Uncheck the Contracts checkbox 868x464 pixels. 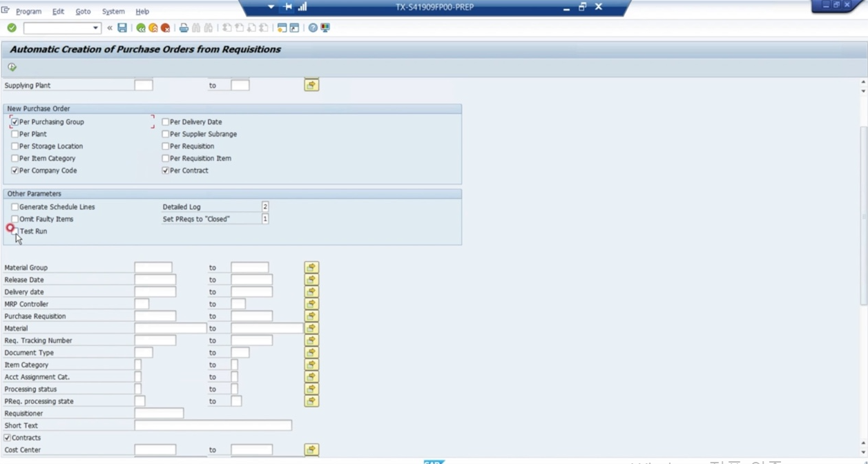tap(7, 438)
